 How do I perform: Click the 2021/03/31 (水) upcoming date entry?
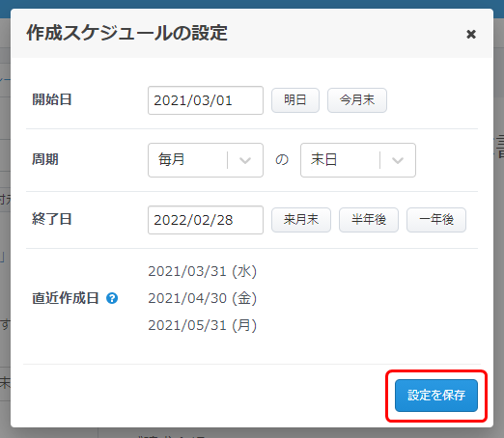coord(202,271)
